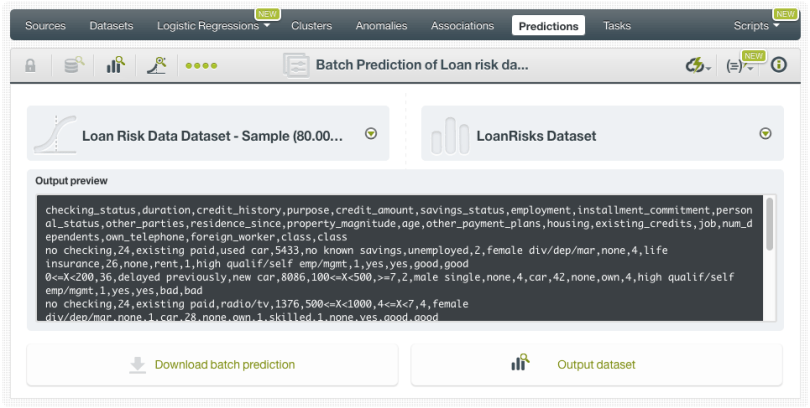
Task: Click the privacy lock icon
Action: pos(30,65)
